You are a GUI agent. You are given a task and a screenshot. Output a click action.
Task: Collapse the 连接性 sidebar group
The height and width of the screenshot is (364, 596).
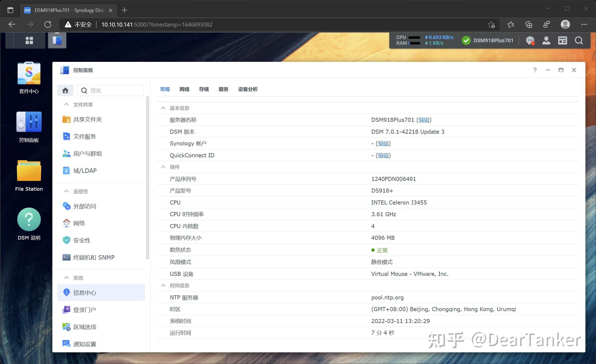tap(66, 191)
